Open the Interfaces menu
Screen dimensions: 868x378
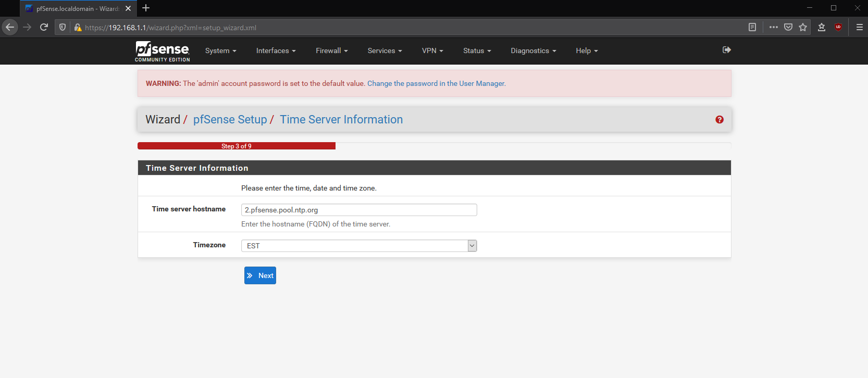pos(276,51)
